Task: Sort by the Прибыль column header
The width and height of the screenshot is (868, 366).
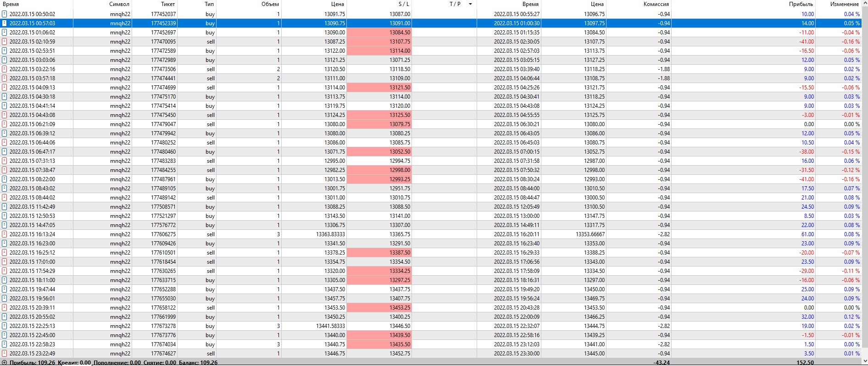Action: click(801, 4)
